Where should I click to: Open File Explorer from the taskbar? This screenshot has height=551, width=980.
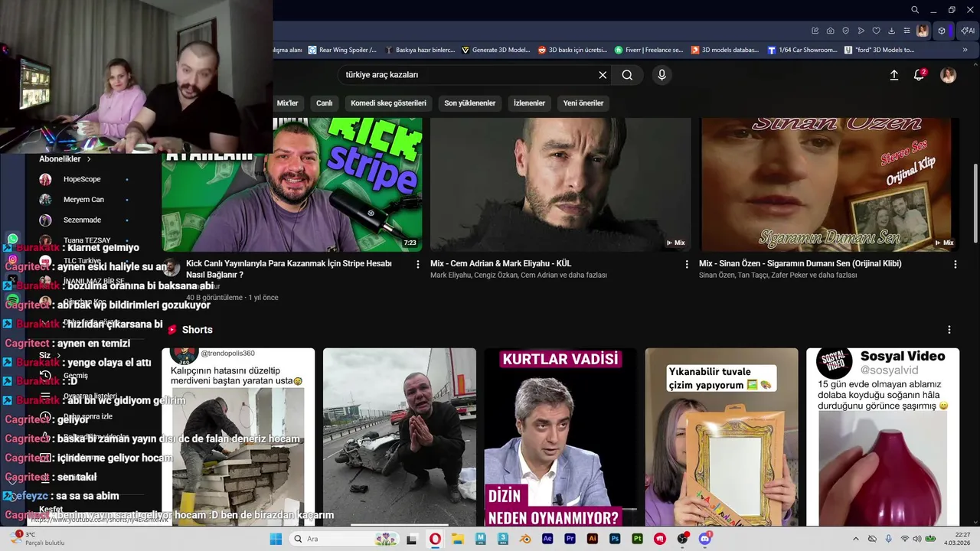pos(458,539)
